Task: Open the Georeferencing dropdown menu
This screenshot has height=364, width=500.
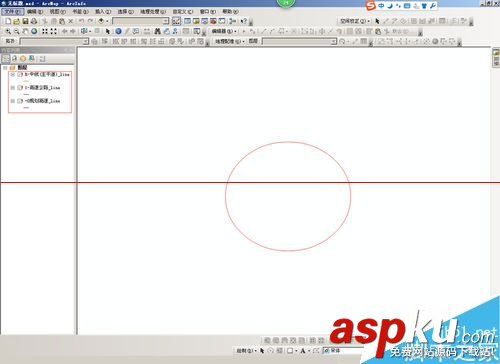Action: coord(230,41)
